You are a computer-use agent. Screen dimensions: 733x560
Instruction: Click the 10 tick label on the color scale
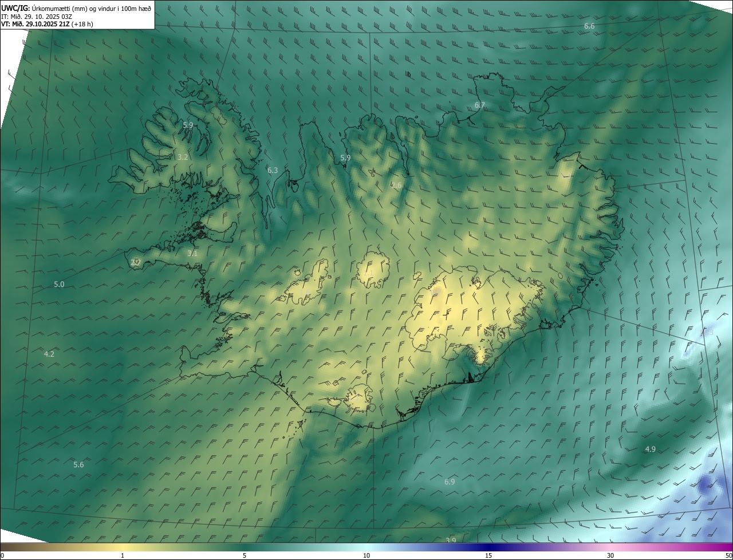366,555
